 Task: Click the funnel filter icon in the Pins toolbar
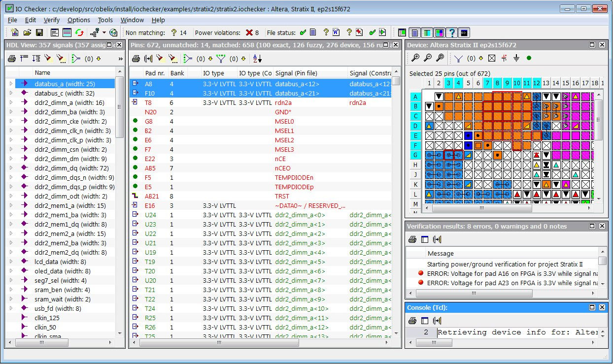[x=220, y=59]
